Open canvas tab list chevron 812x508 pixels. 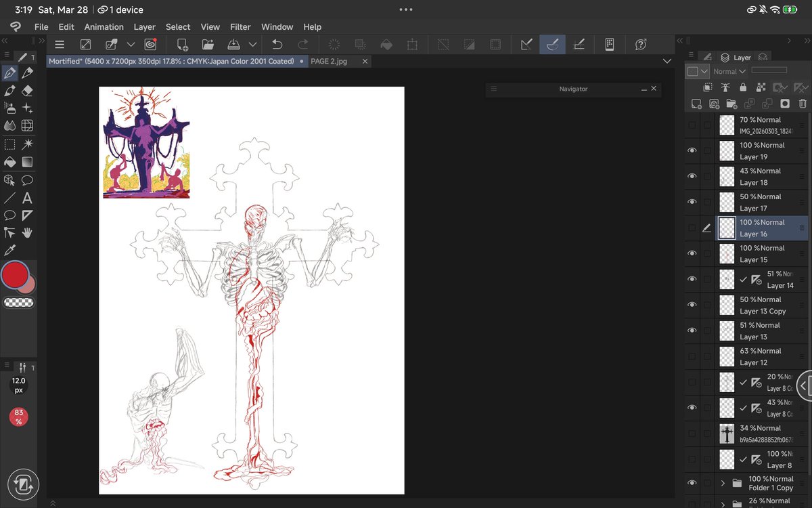[667, 61]
